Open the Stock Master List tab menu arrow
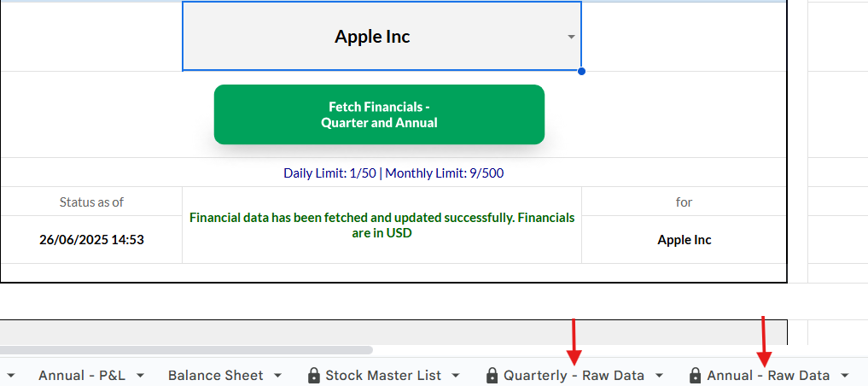The width and height of the screenshot is (868, 386). pyautogui.click(x=456, y=376)
